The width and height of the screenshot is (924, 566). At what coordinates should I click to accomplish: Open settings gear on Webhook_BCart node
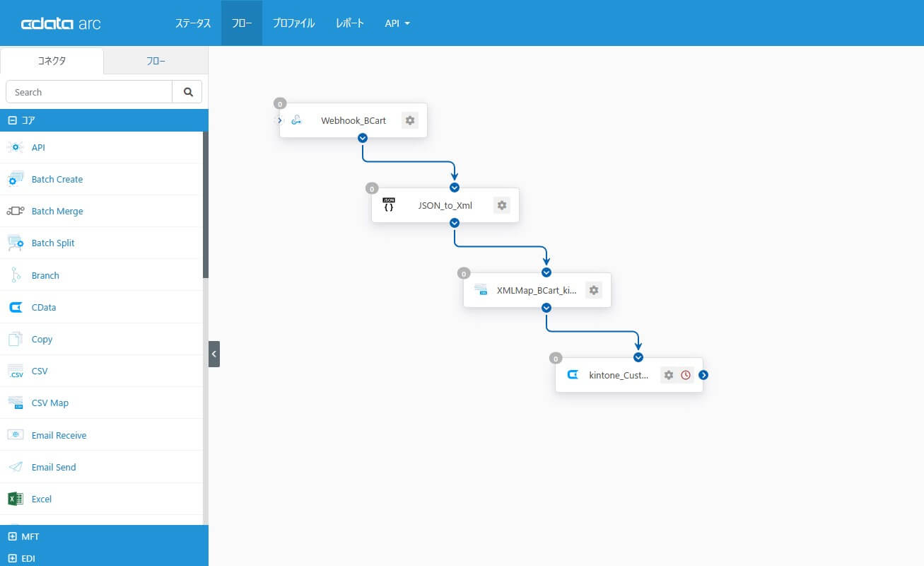(x=410, y=120)
